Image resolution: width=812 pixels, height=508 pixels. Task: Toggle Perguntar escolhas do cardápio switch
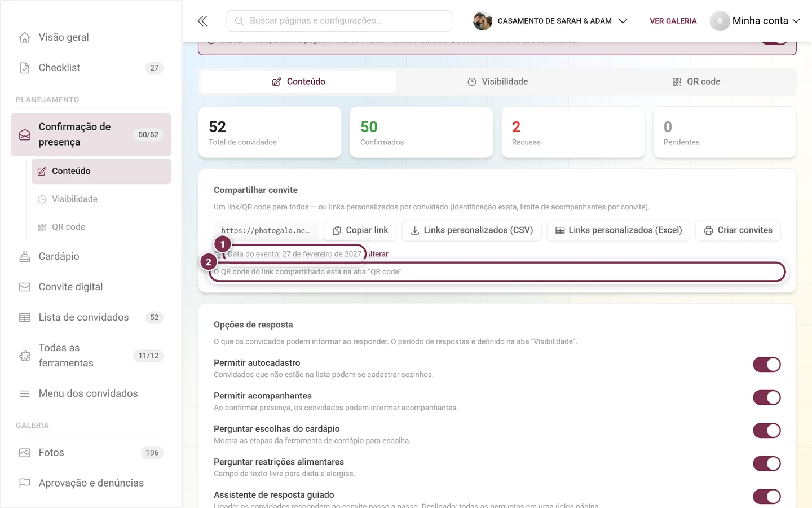click(x=767, y=431)
